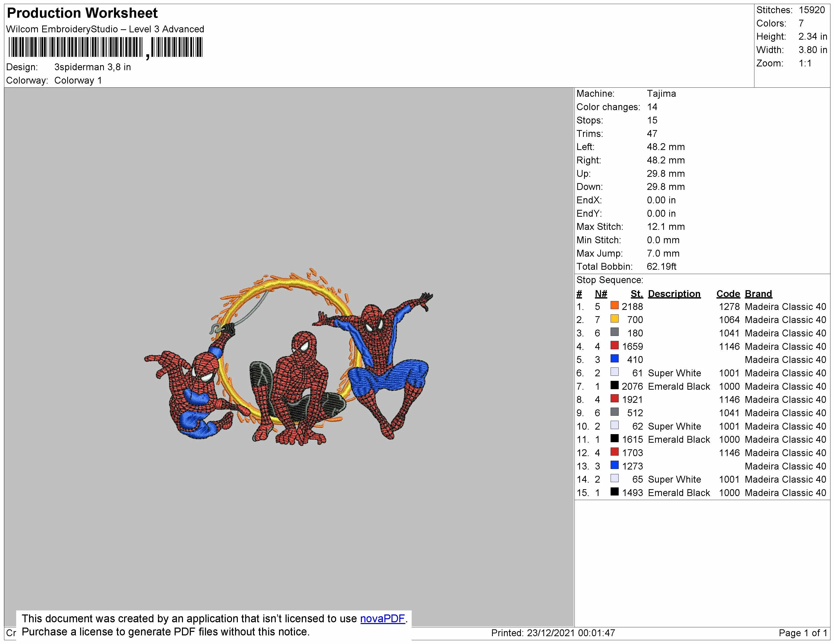Click the EndX: label
834x644 pixels.
pos(589,200)
